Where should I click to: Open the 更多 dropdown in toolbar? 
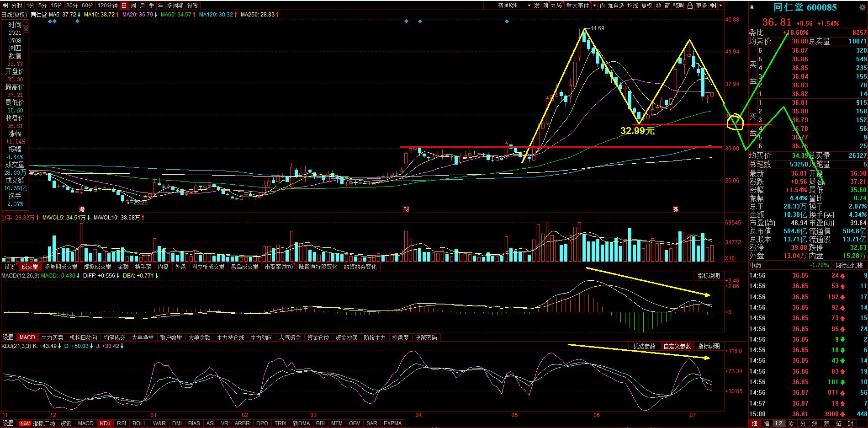(701, 5)
